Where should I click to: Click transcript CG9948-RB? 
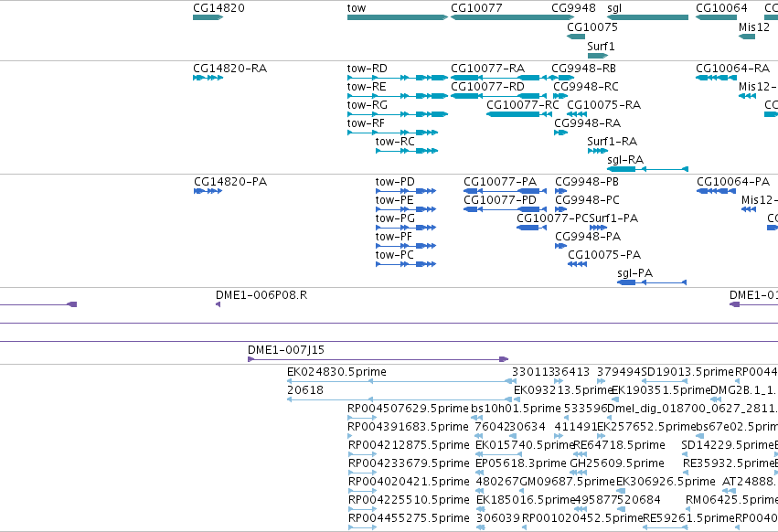pos(562,78)
